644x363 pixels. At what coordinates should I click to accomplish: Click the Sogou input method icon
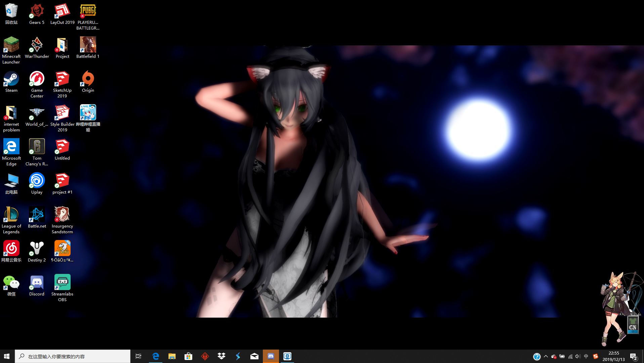coord(596,356)
